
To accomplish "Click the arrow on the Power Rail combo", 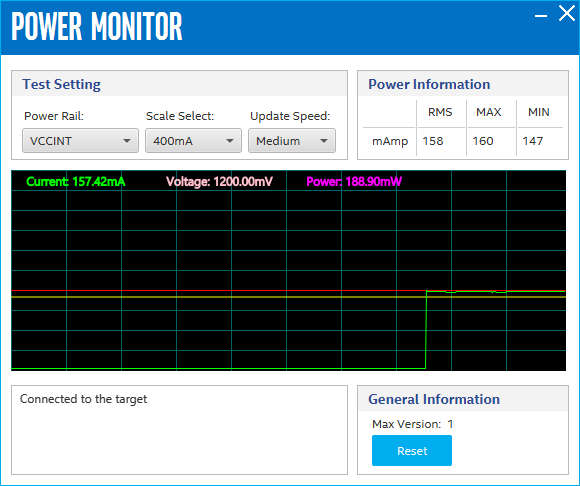I will [127, 141].
